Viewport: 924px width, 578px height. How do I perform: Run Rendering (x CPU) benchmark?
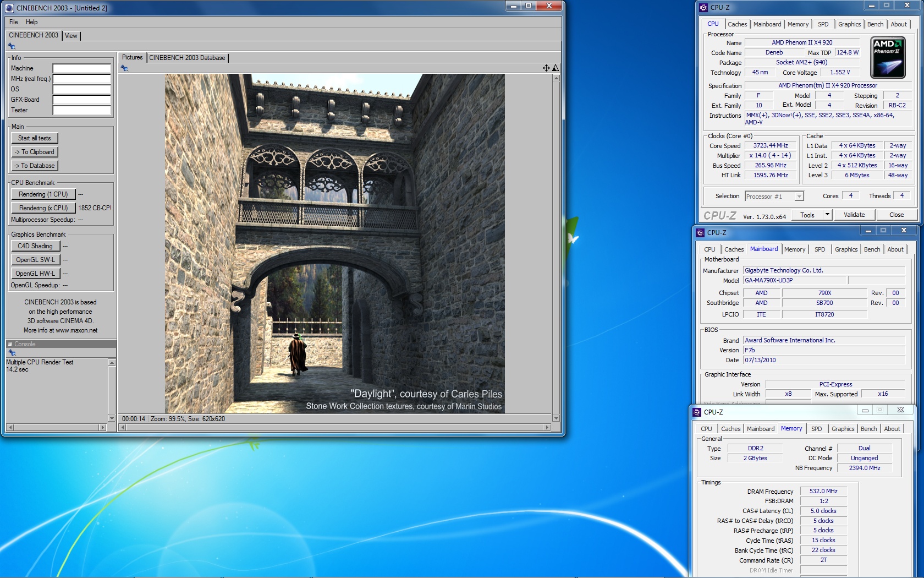click(43, 208)
